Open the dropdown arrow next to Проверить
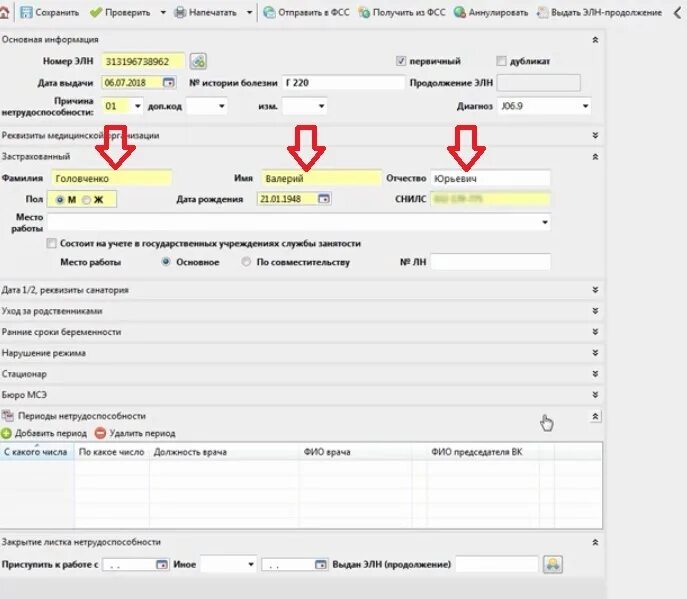The width and height of the screenshot is (687, 599). tap(163, 12)
